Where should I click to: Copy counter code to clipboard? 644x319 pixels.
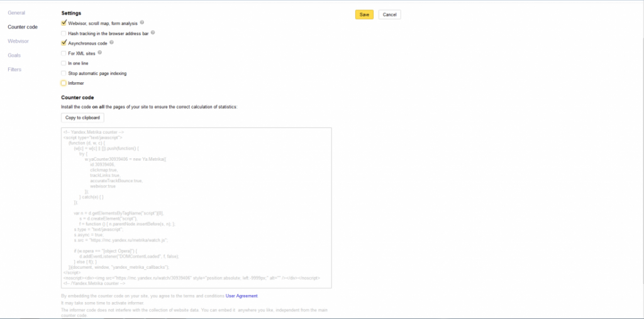pos(82,117)
